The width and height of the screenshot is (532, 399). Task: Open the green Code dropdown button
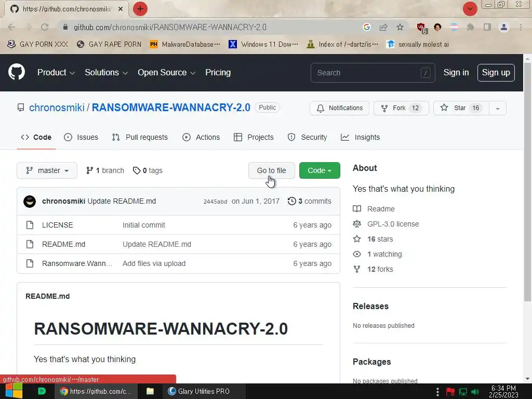click(x=320, y=170)
